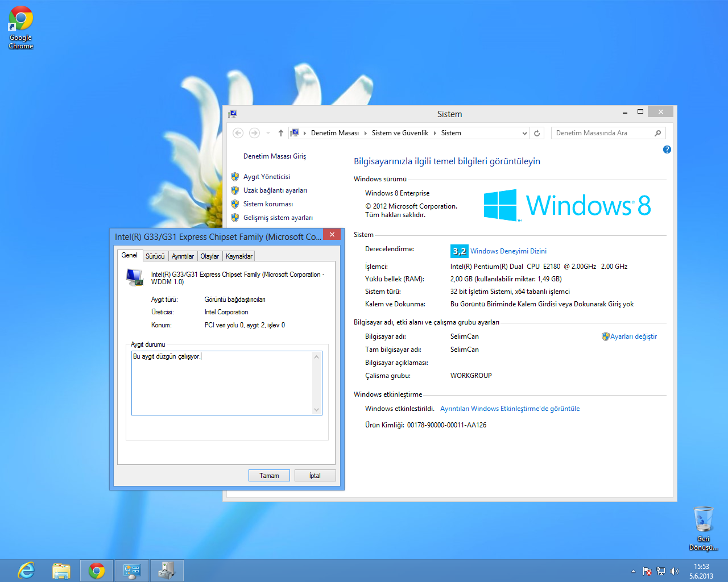Click the İptal button
The image size is (728, 582).
click(x=315, y=476)
